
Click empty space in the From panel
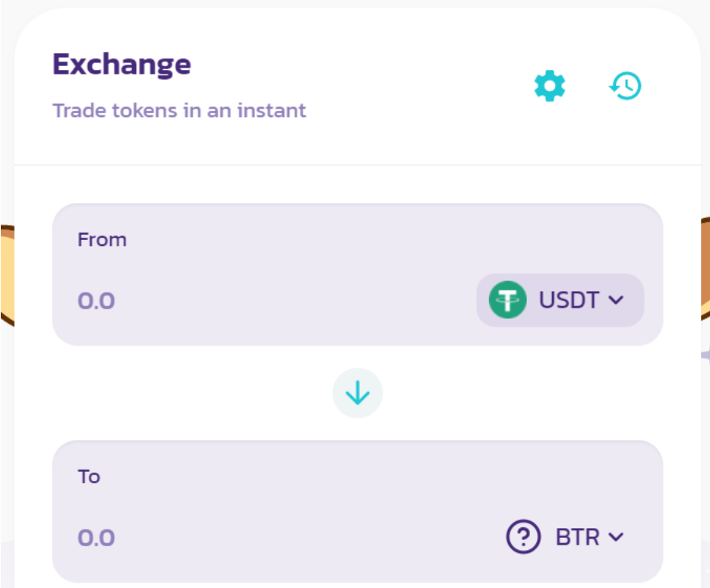(x=342, y=243)
